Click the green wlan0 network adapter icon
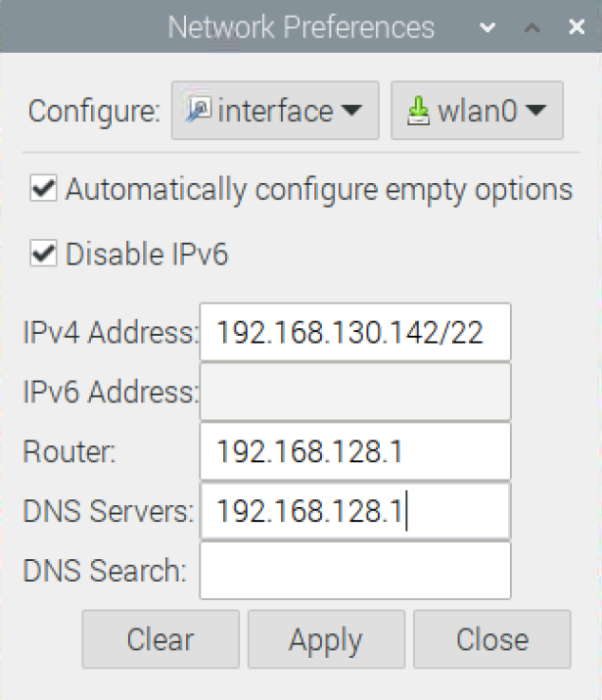Image resolution: width=602 pixels, height=700 pixels. tap(418, 111)
